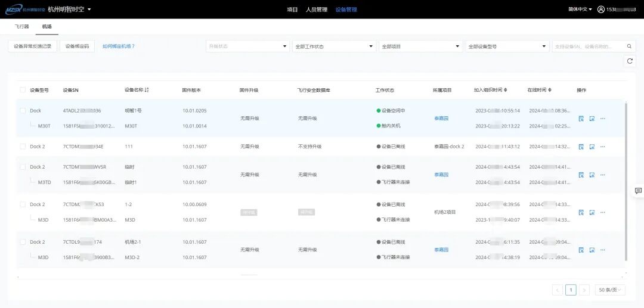This screenshot has height=308, width=644.
Task: Open the feedback chat icon on the right edge
Action: point(638,191)
